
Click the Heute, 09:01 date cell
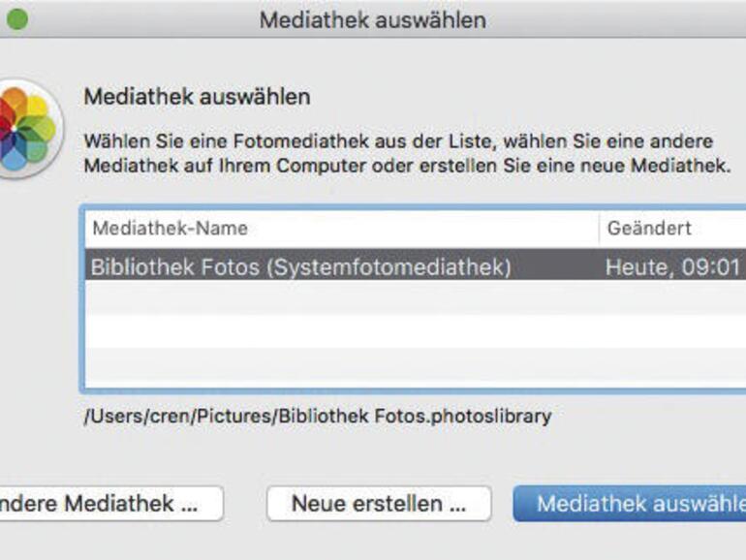(672, 265)
